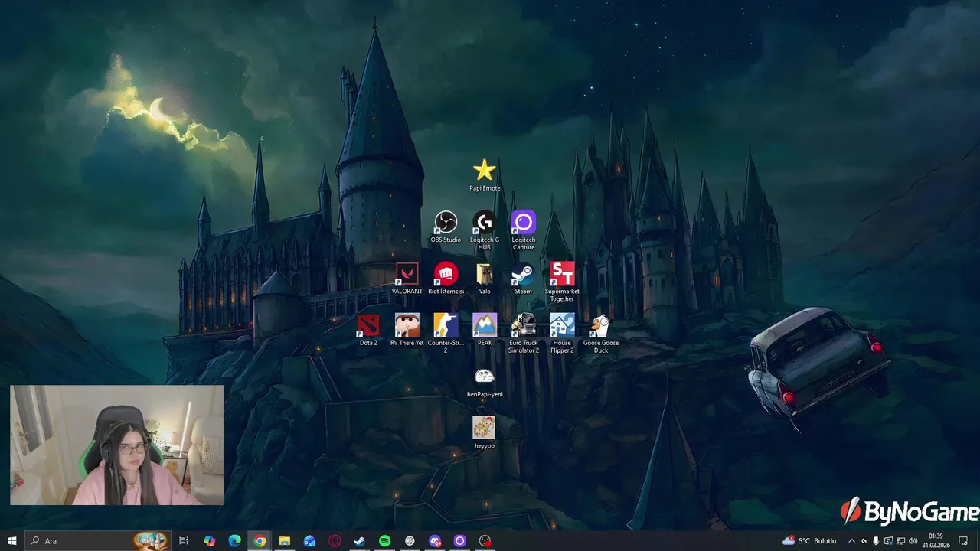The width and height of the screenshot is (980, 551).
Task: Open the clock showing 01:39 31.03.2026
Action: coord(936,541)
